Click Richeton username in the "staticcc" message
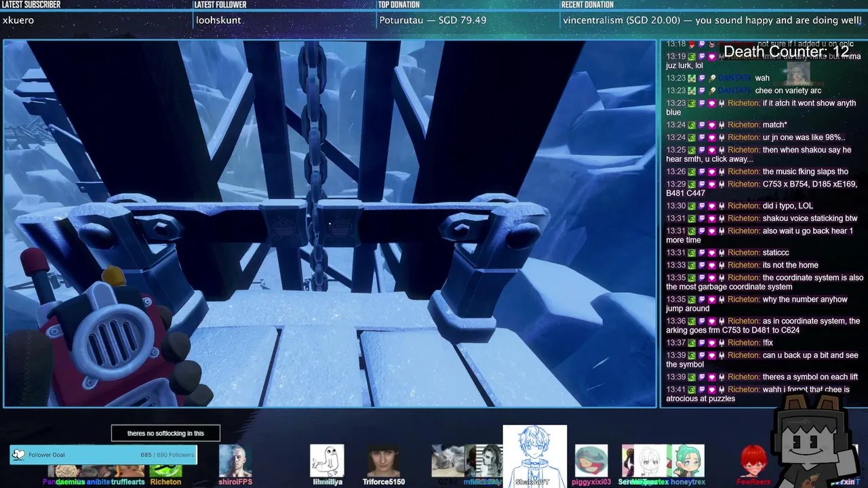The height and width of the screenshot is (488, 868). coord(744,253)
